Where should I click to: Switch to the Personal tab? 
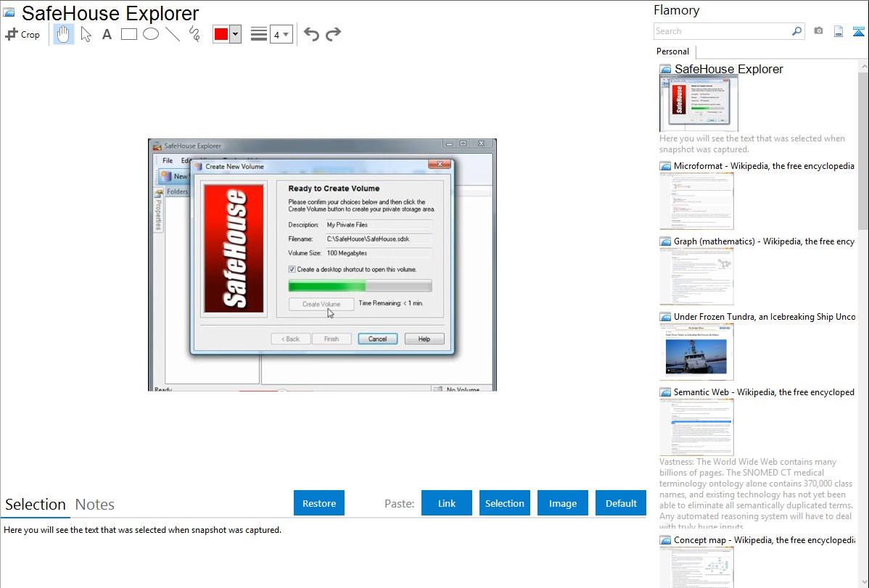pos(673,51)
